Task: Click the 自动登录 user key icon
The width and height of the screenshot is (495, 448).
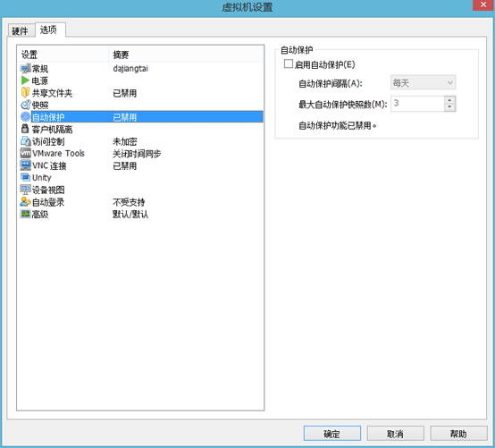Action: 25,202
